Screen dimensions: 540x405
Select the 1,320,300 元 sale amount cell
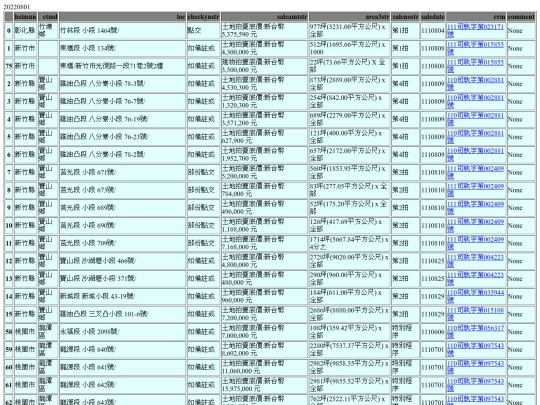tap(264, 101)
